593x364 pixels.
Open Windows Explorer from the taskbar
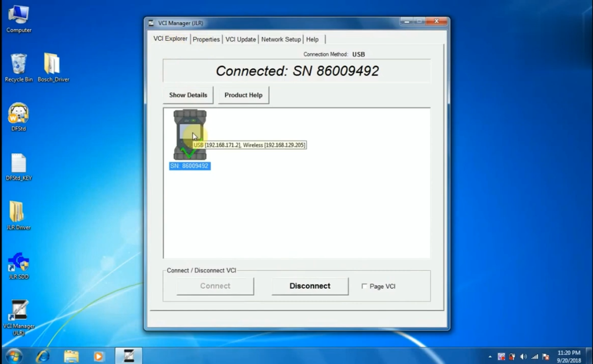coord(71,356)
